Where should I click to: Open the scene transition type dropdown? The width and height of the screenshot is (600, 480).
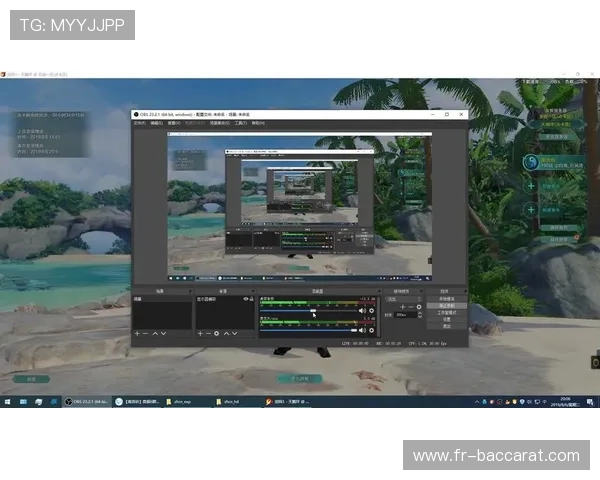pyautogui.click(x=402, y=298)
